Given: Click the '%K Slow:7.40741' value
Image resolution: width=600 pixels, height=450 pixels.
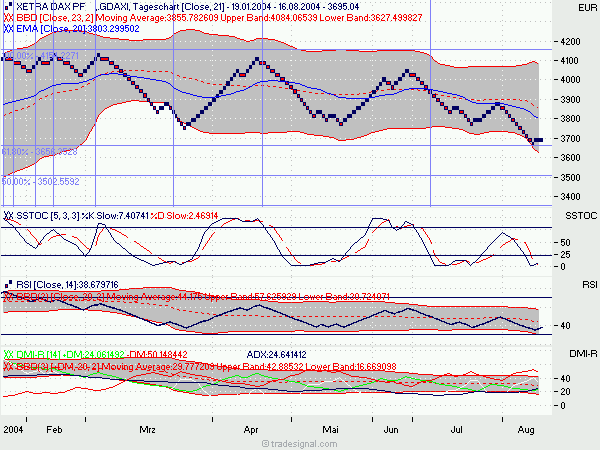Looking at the screenshot, I should click(115, 216).
